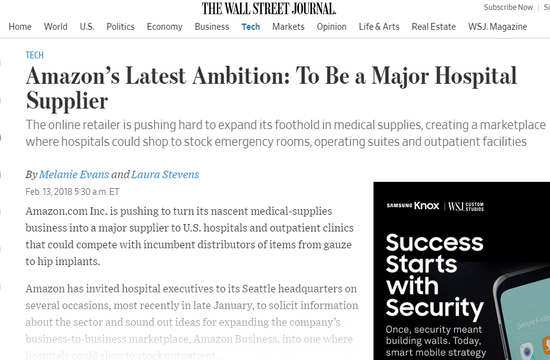
Task: Open author Laura Stevens profile link
Action: tap(165, 174)
